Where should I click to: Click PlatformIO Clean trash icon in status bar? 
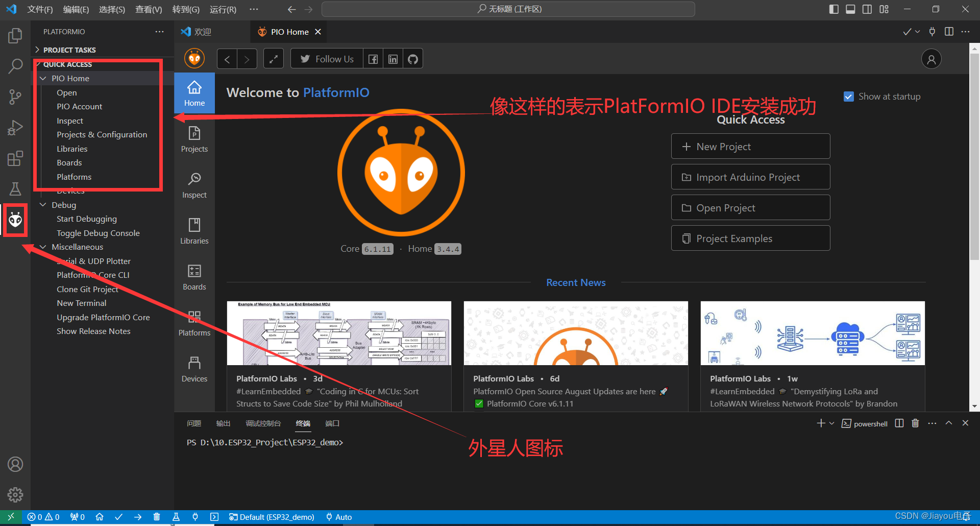click(x=157, y=517)
